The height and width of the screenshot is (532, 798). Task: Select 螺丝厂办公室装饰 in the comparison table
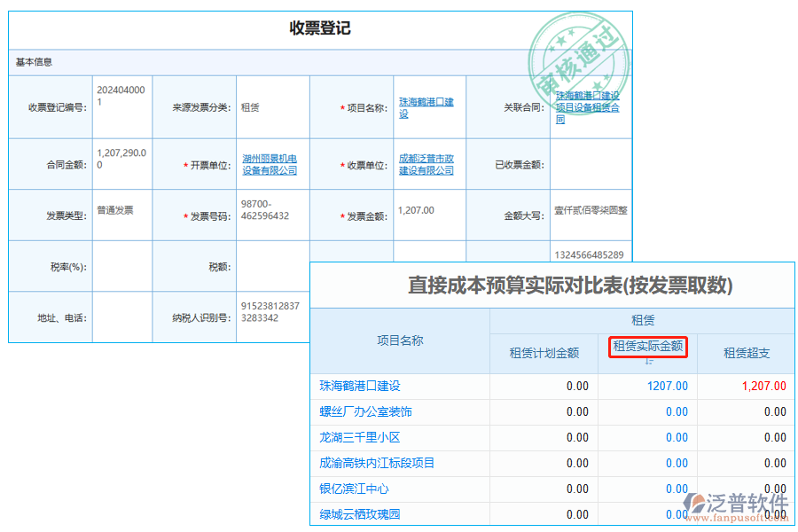[366, 411]
